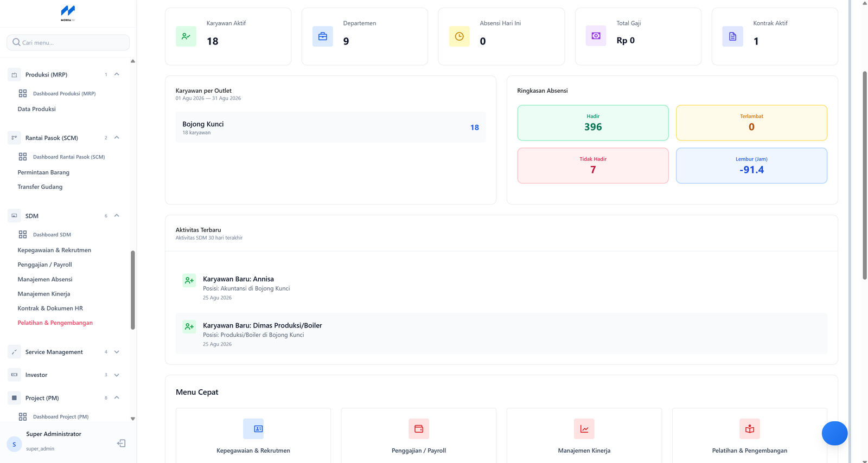Click the Service Management wrench icon
Screen dimensions: 868x463
pyautogui.click(x=15, y=352)
